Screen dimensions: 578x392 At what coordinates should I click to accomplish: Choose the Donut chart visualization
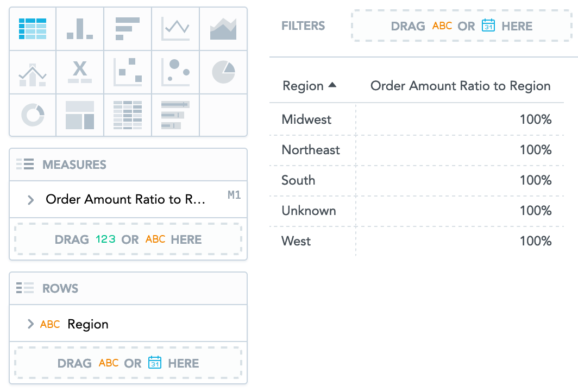(x=33, y=115)
